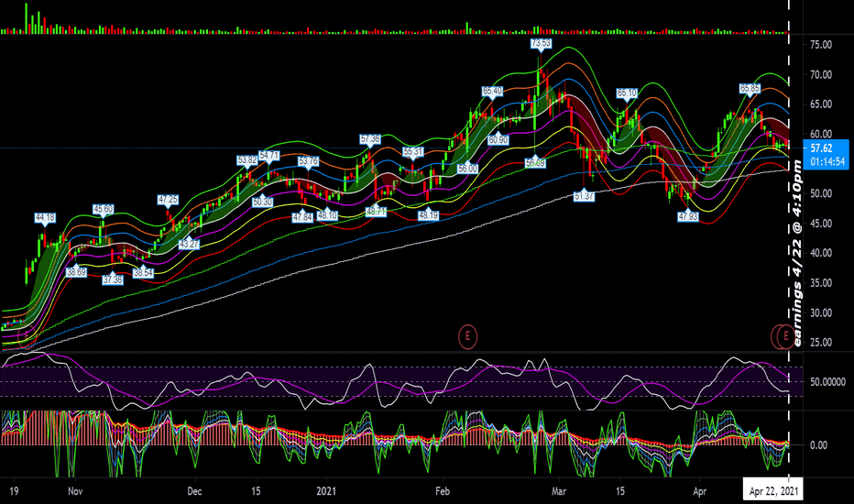Click the 65.85 pivot high marker
Screen dimensions: 854x504
coord(750,88)
